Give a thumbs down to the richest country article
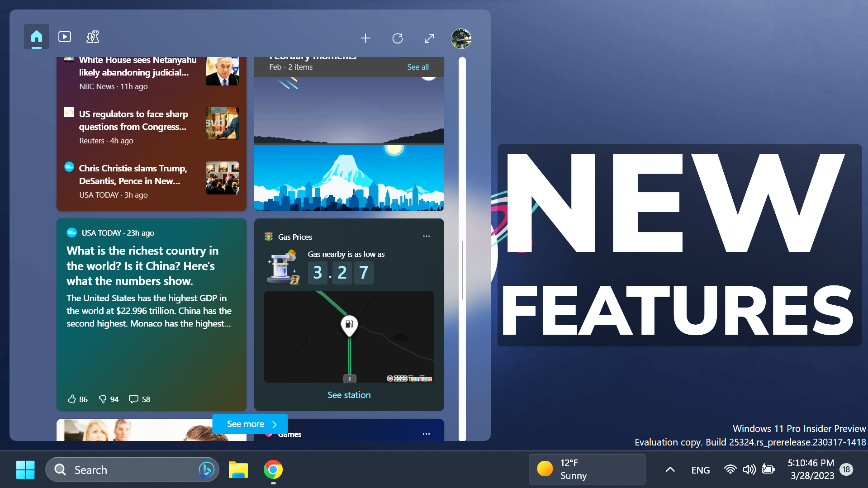This screenshot has width=868, height=488. (x=103, y=399)
